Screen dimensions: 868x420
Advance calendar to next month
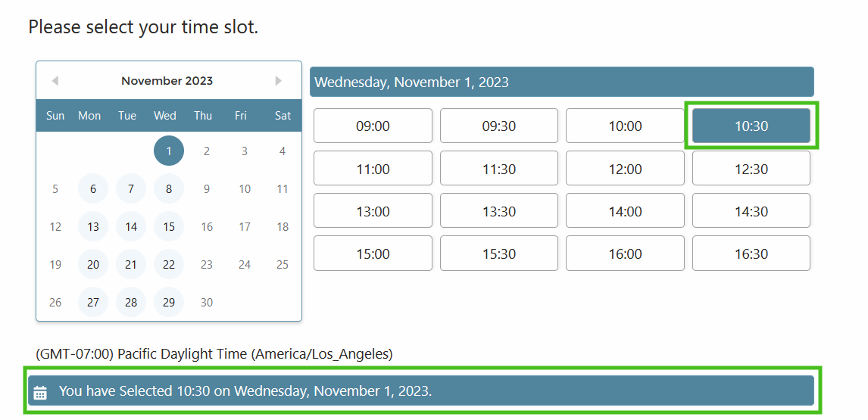(x=278, y=81)
